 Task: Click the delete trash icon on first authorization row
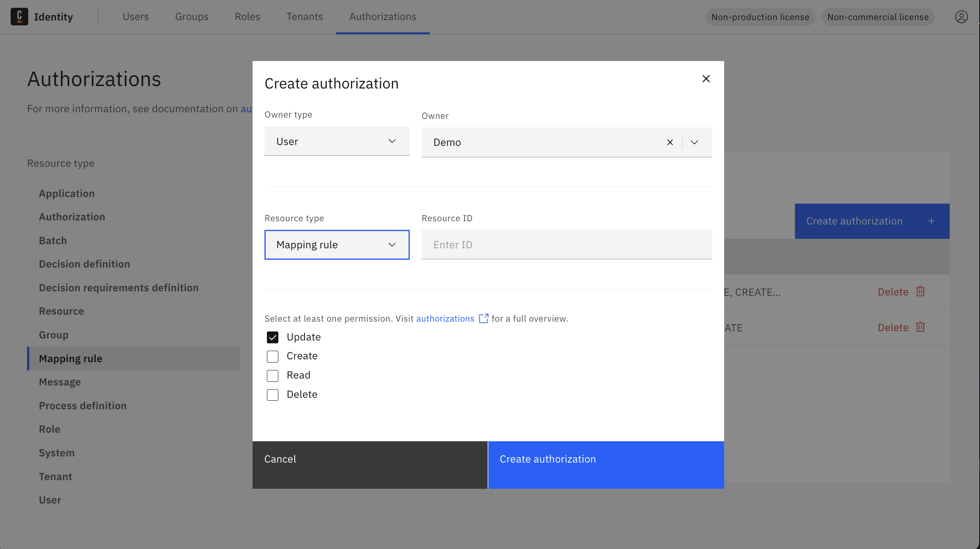920,291
